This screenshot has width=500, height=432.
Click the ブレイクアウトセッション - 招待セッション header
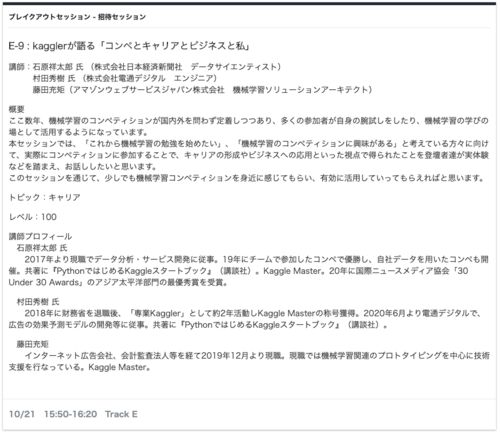pyautogui.click(x=77, y=17)
